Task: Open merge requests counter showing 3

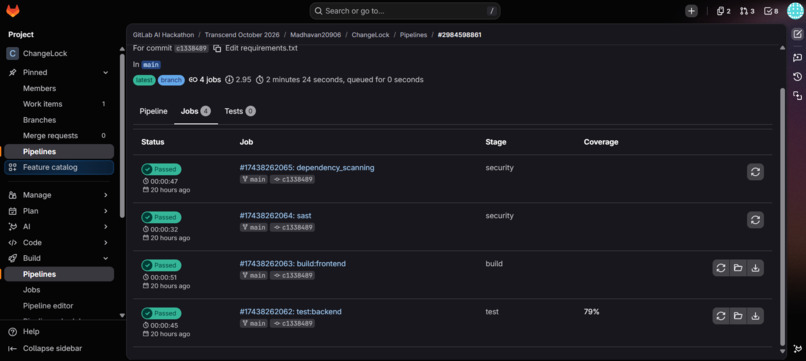Action: point(747,11)
